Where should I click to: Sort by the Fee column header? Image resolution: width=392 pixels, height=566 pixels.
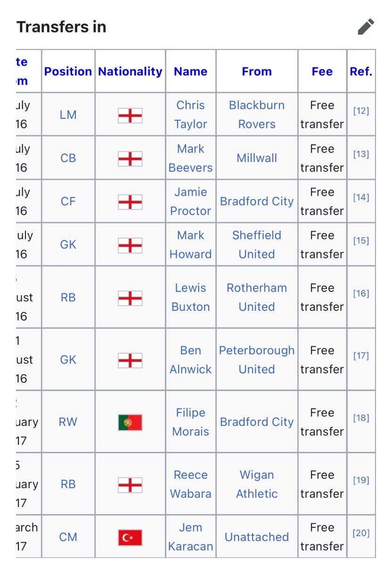click(x=322, y=72)
